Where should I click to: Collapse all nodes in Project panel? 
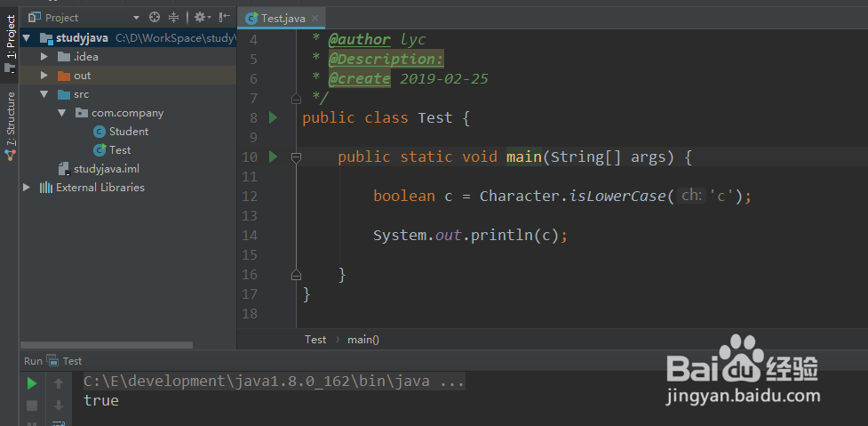[x=174, y=18]
